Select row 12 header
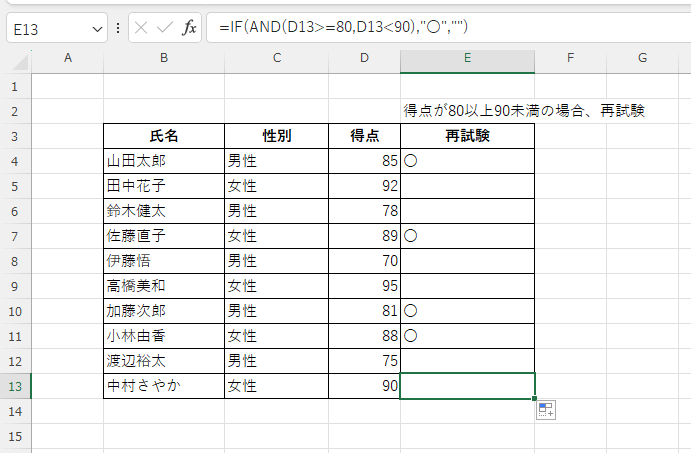Viewport: 691px width, 453px height. coord(15,361)
